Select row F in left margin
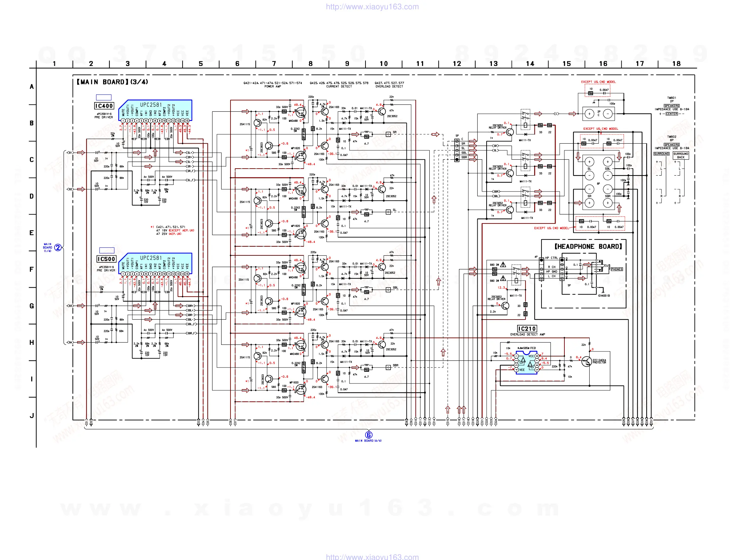The height and width of the screenshot is (560, 745). click(x=32, y=269)
